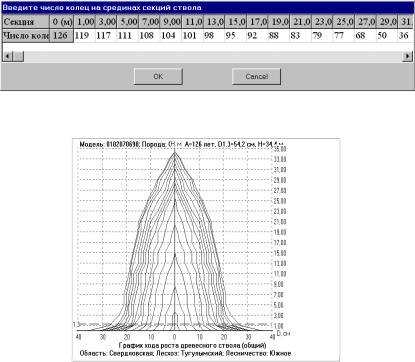Select the ring count cell 119
The image size is (415, 362).
[84, 36]
